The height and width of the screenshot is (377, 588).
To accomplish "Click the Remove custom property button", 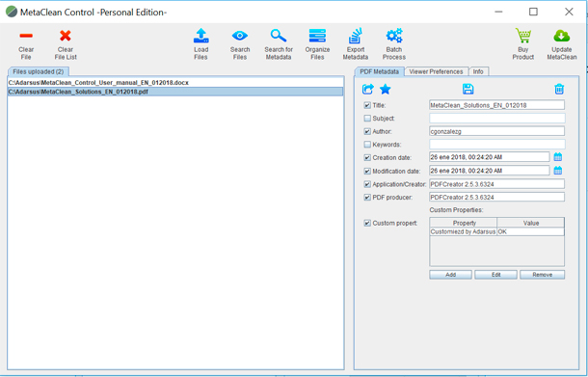I will click(x=542, y=275).
